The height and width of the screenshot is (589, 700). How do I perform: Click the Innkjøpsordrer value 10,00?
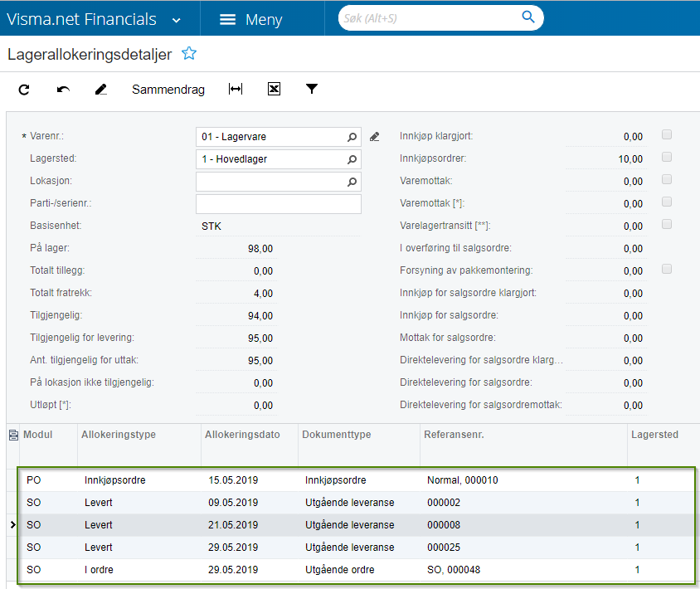coord(630,159)
